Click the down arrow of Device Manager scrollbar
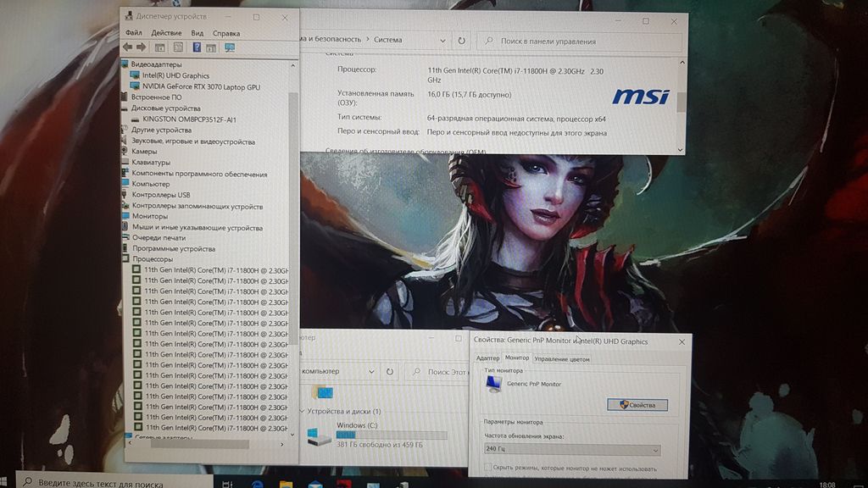 pos(292,435)
